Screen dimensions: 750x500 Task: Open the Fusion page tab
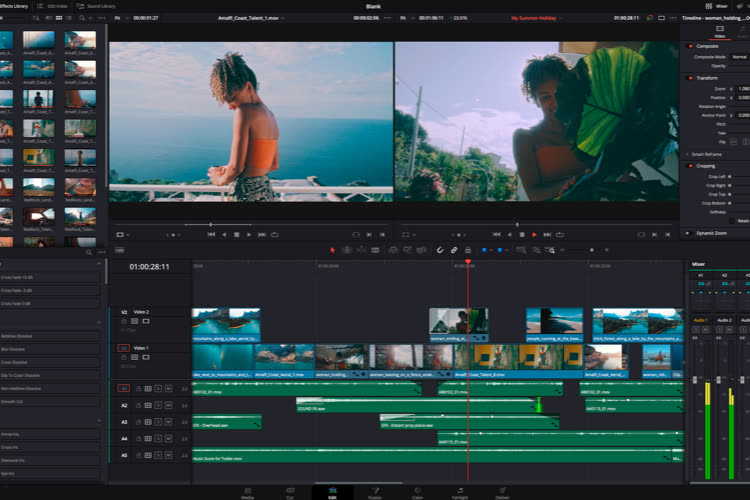[375, 493]
